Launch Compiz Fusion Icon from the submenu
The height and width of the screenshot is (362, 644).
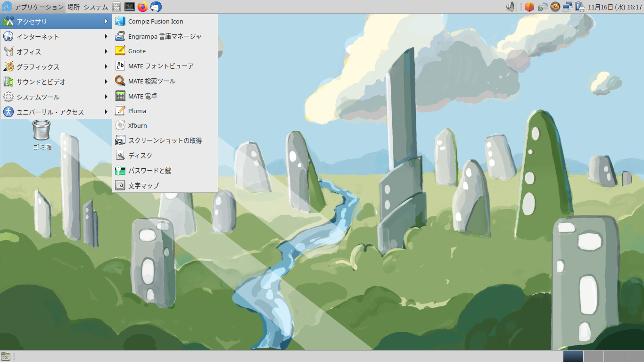165,21
